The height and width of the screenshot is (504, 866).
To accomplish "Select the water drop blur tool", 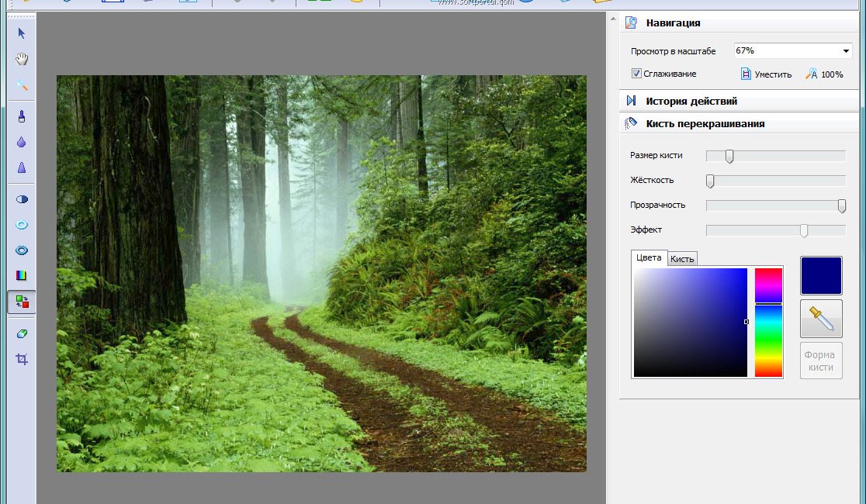I will coord(22,142).
